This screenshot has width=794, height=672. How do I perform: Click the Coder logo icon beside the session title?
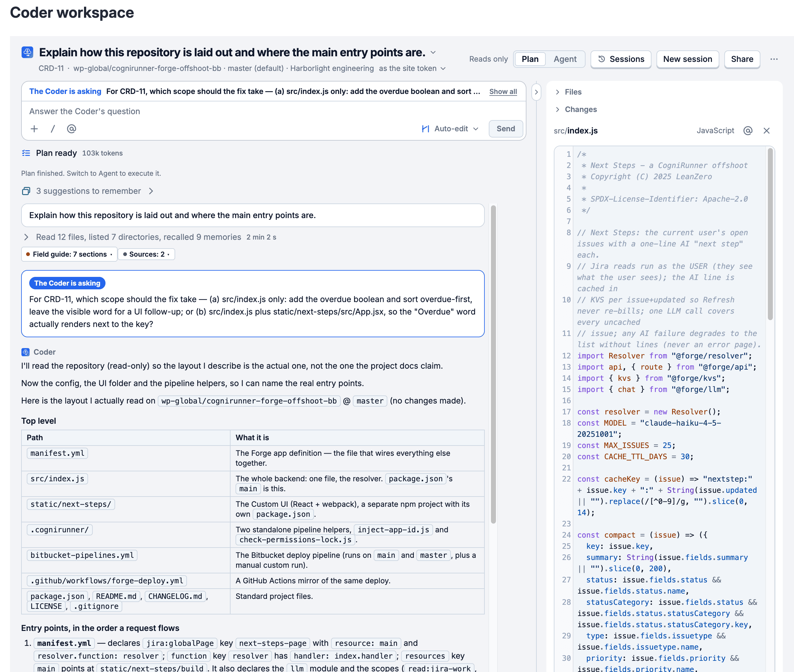[x=27, y=52]
